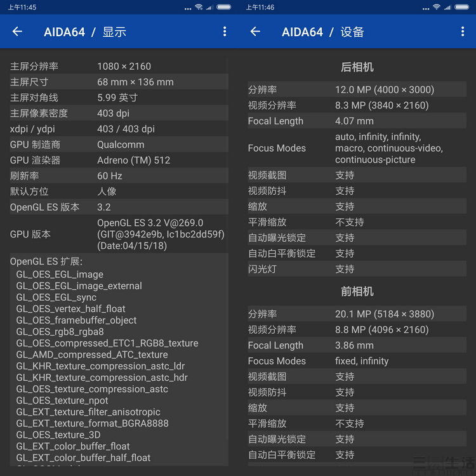Select 主屏尺寸 value 68 mm × 136 mm
Screen dimensions: 476x476
tap(135, 82)
